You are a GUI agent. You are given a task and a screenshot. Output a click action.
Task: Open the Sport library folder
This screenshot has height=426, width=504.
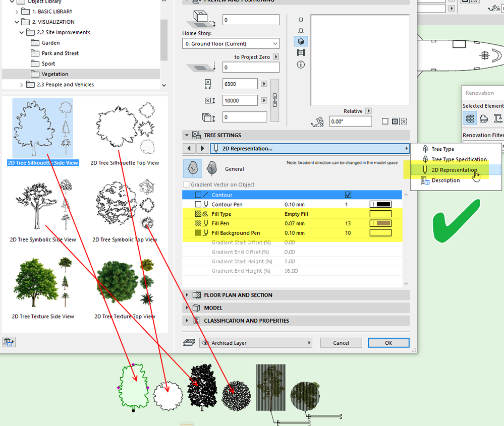(x=48, y=64)
